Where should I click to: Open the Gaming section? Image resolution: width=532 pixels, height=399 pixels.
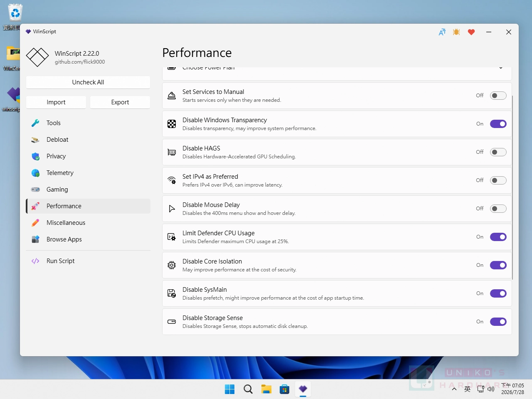click(88, 190)
